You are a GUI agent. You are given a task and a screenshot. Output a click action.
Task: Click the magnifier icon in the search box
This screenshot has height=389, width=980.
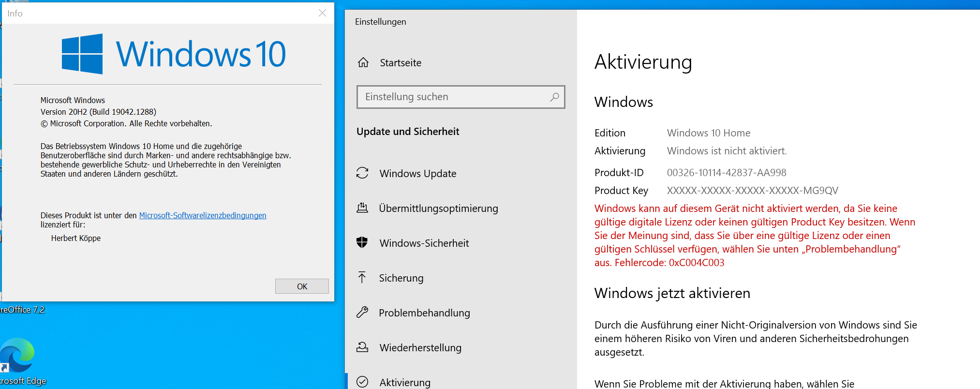(554, 97)
